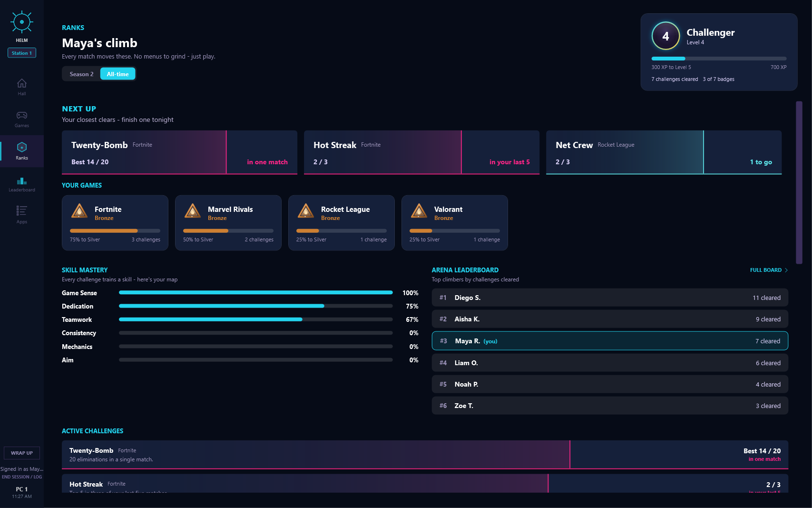The width and height of the screenshot is (812, 508).
Task: Switch to Season 2 view
Action: pyautogui.click(x=81, y=74)
